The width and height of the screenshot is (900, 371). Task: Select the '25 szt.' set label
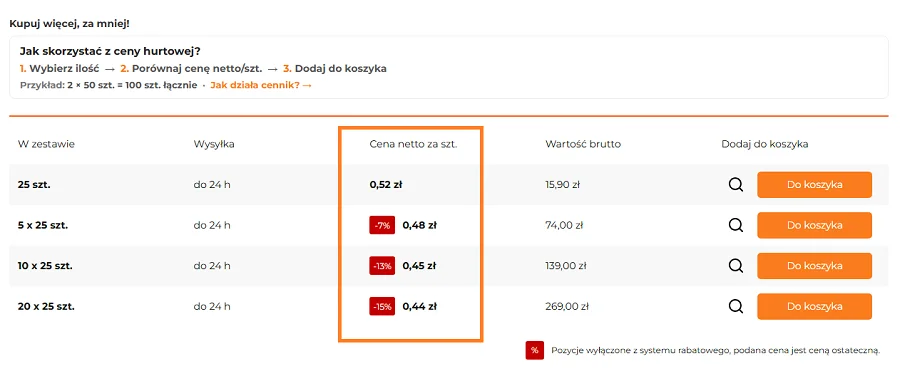[x=34, y=185]
